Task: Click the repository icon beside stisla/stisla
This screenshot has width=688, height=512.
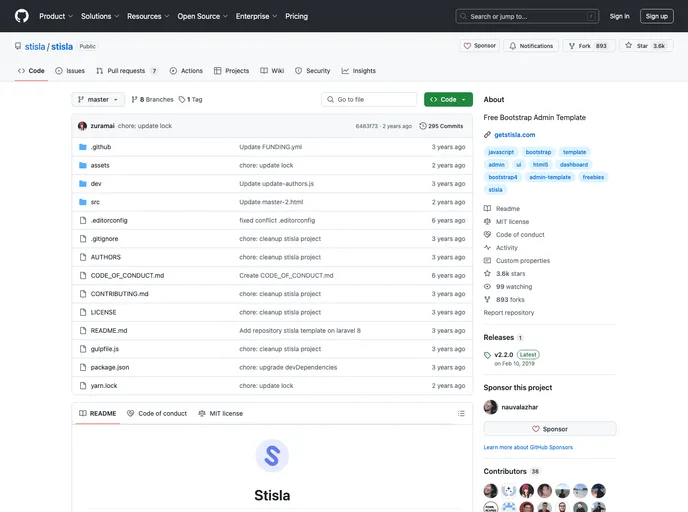Action: tap(18, 46)
